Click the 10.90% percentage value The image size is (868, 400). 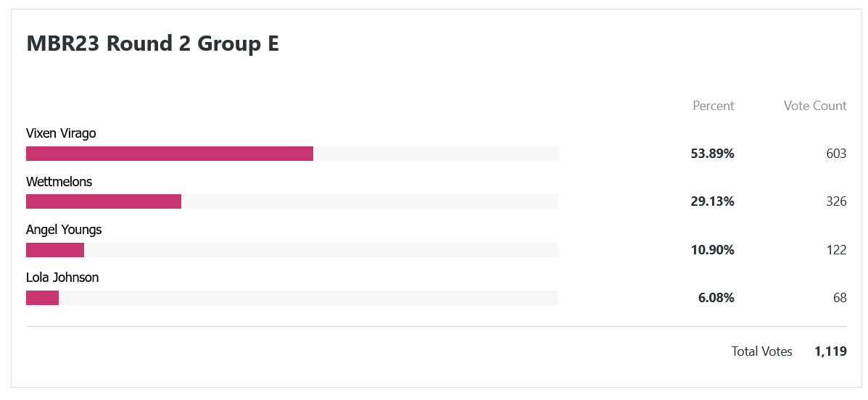(712, 249)
